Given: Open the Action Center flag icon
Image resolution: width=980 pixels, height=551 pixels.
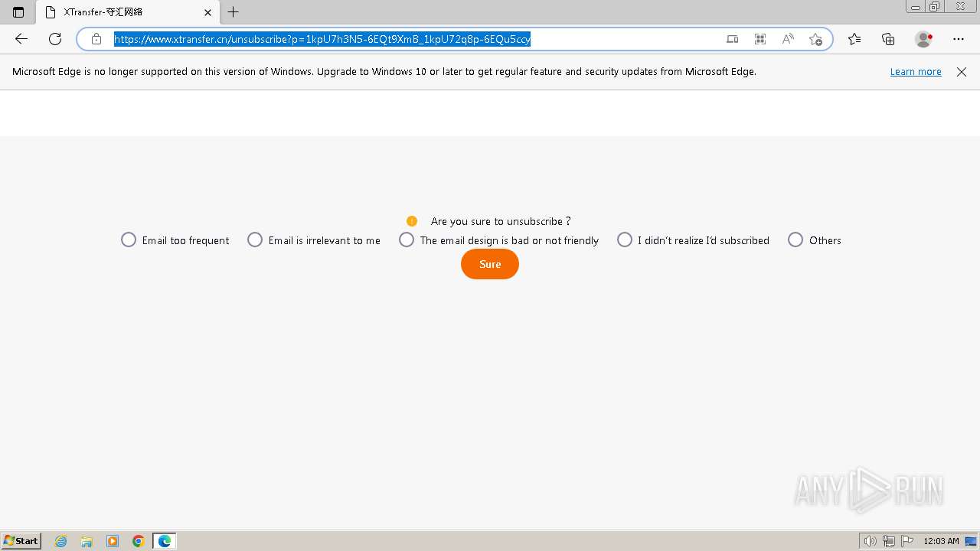Looking at the screenshot, I should pos(907,541).
